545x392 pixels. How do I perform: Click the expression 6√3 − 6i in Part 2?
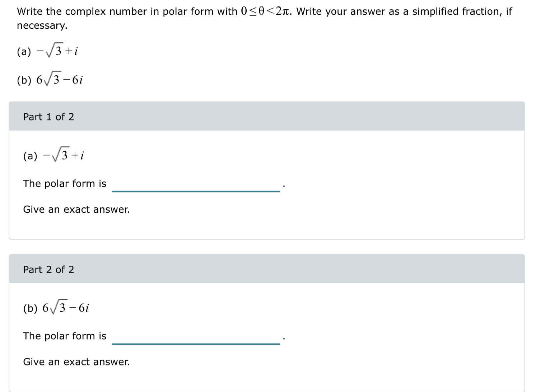[x=56, y=307]
